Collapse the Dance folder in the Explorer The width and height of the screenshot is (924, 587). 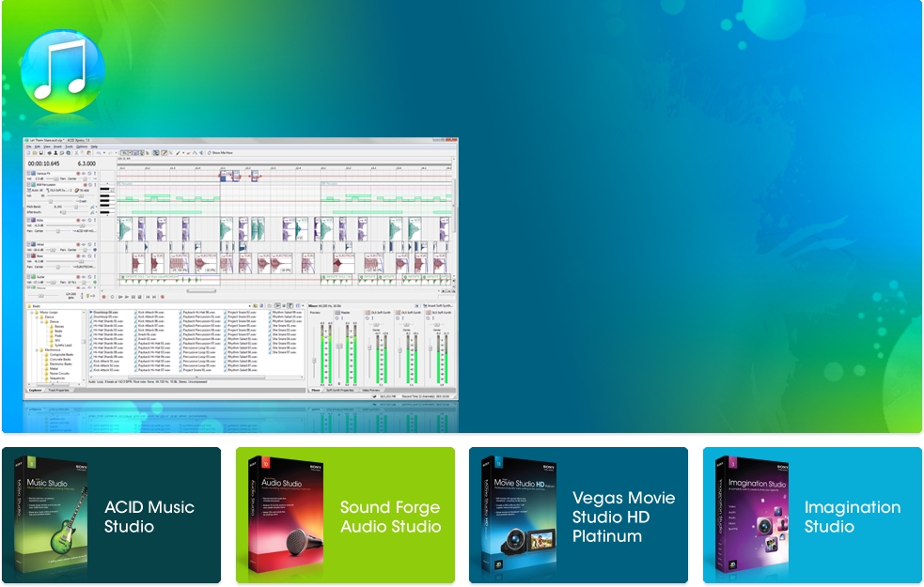37,317
